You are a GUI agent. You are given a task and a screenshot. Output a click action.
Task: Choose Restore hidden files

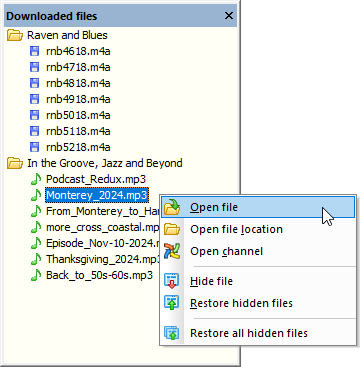tap(258, 303)
